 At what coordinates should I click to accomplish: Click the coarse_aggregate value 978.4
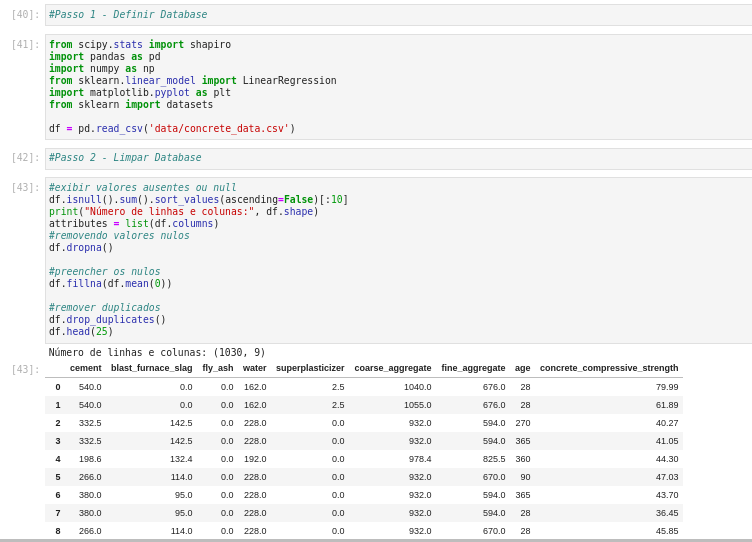coord(420,459)
